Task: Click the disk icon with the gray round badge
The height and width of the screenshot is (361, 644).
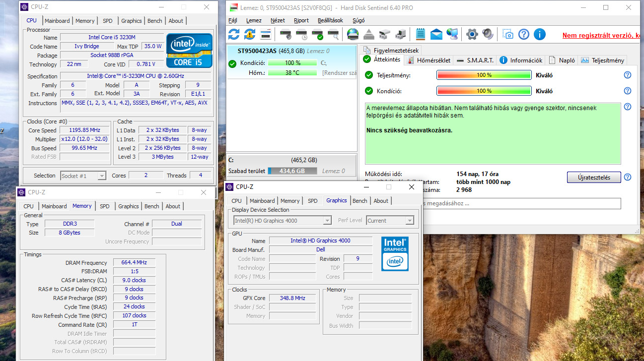Action: (286, 34)
